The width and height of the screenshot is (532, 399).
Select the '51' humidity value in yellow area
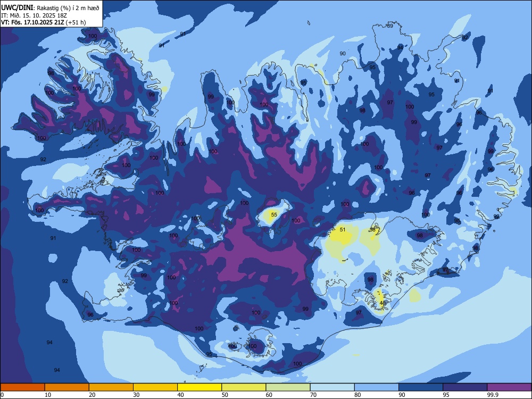tap(343, 230)
